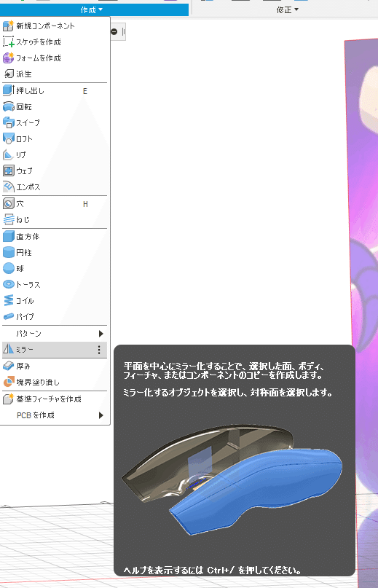Choose the ミラー menu entry label
Image resolution: width=378 pixels, height=588 pixels.
25,350
